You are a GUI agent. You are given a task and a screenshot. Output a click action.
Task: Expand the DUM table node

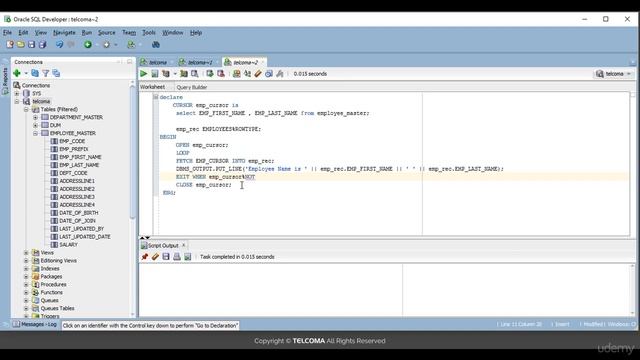pos(36,125)
